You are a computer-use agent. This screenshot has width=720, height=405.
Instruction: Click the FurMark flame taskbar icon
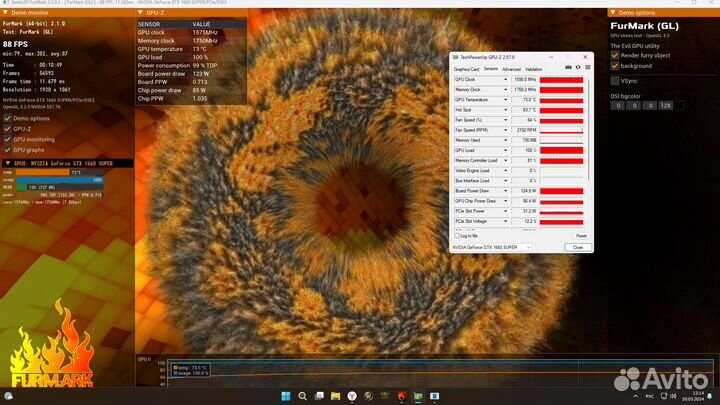pyautogui.click(x=402, y=396)
